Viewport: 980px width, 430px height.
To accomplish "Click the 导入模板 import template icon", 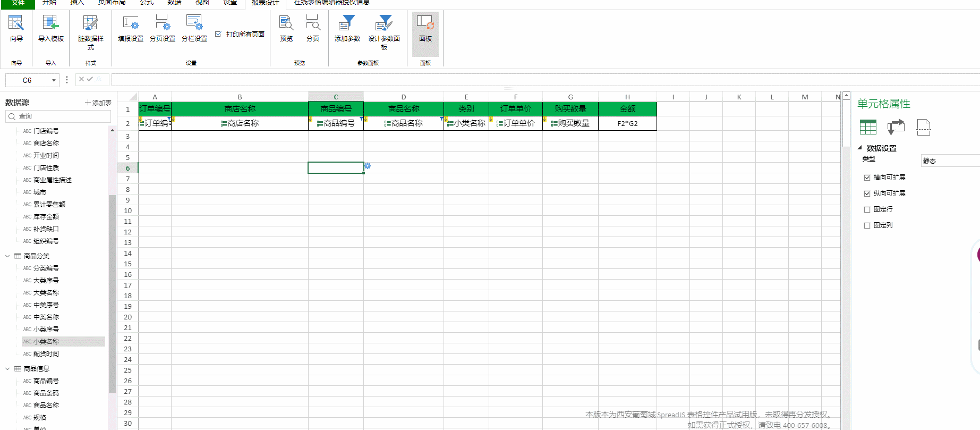I will coord(51,23).
